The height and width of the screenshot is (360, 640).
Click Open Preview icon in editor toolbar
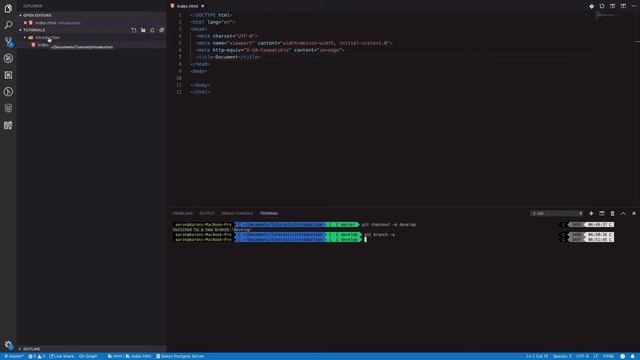pyautogui.click(x=613, y=6)
